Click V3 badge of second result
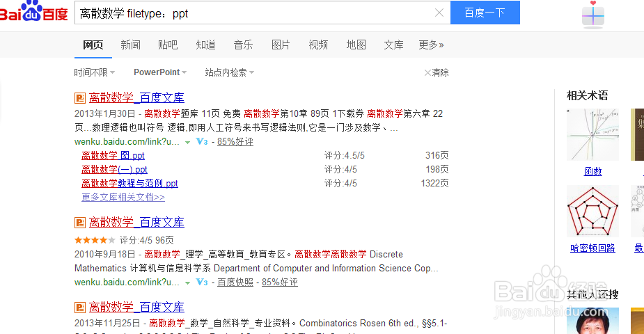The width and height of the screenshot is (644, 334). pyautogui.click(x=202, y=283)
